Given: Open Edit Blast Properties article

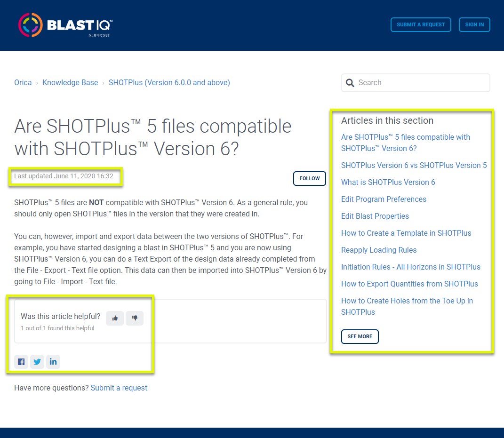Looking at the screenshot, I should click(x=375, y=216).
